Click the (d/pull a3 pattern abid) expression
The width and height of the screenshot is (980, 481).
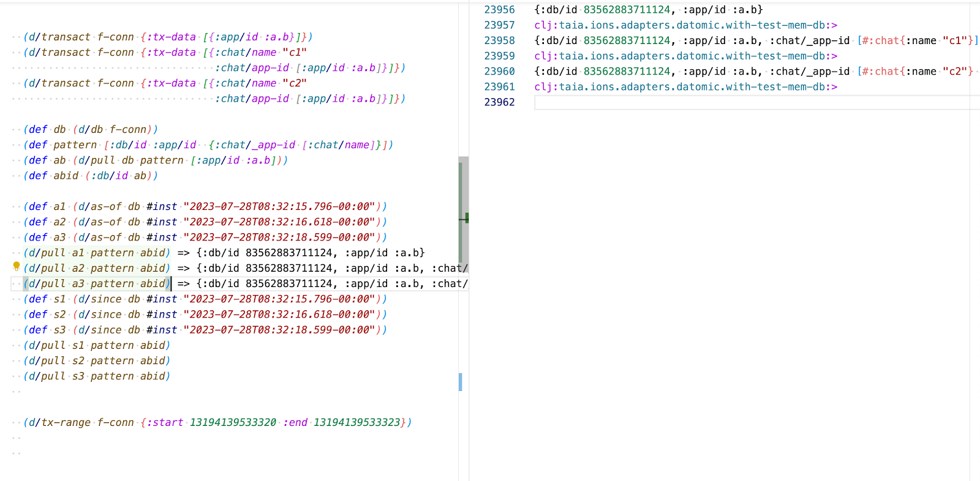pyautogui.click(x=97, y=283)
